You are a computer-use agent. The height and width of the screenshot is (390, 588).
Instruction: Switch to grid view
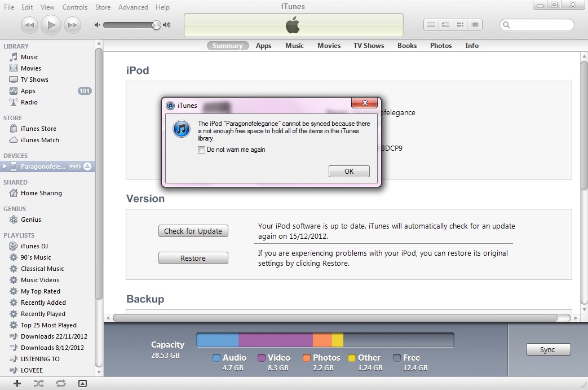[460, 24]
